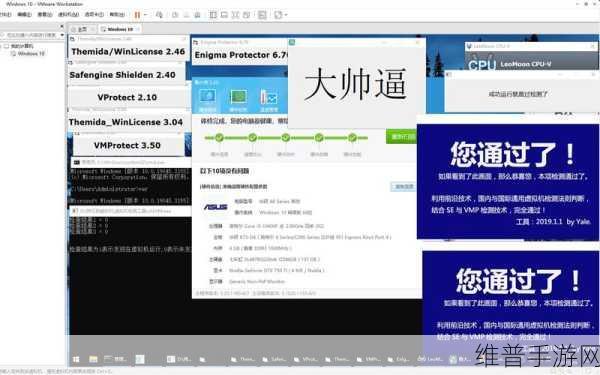Switch to Unity mode from the toolbar
This screenshot has height=375, width=600.
(x=246, y=15)
